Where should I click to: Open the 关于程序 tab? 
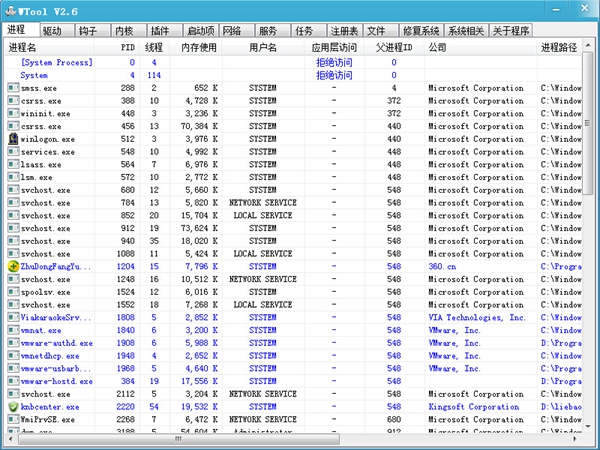click(x=511, y=32)
